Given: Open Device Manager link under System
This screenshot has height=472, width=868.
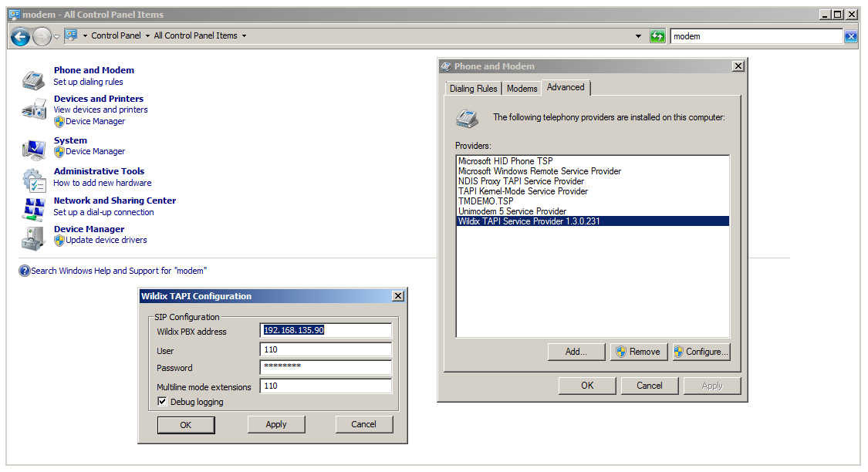Looking at the screenshot, I should 95,151.
